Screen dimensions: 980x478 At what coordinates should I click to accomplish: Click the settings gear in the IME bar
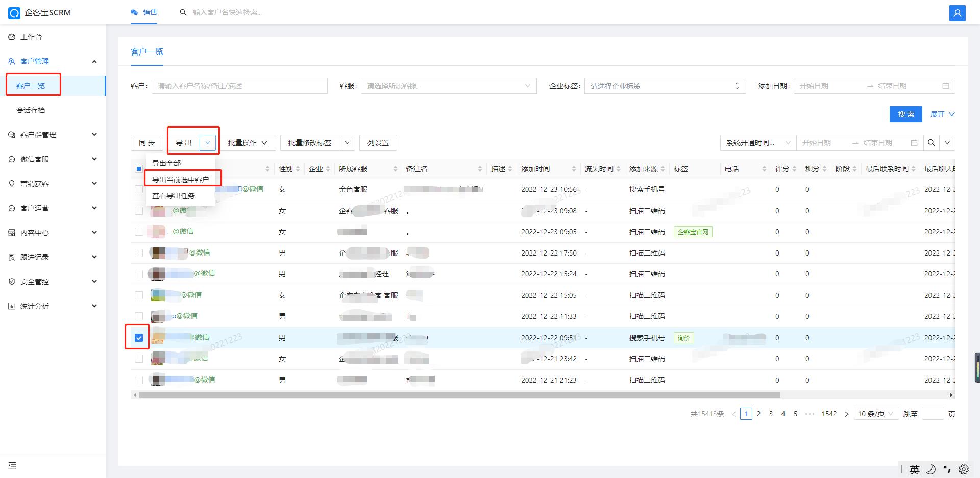[964, 469]
